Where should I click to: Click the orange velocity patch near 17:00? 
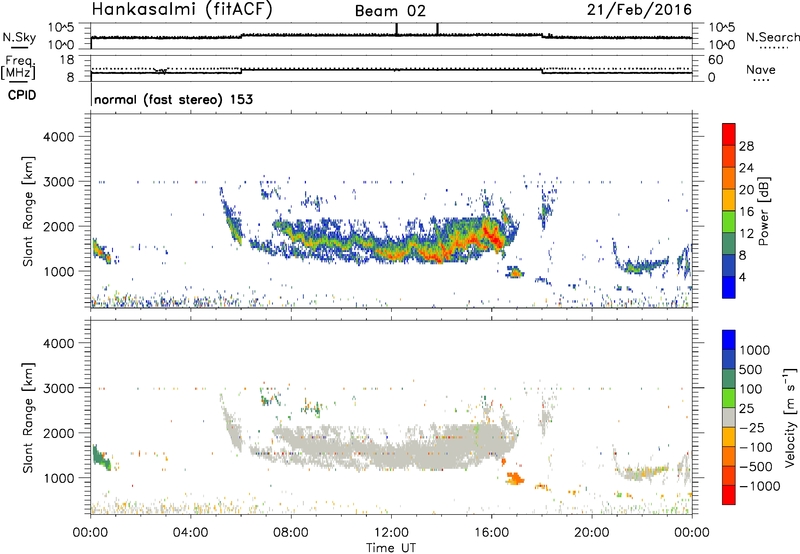514,479
